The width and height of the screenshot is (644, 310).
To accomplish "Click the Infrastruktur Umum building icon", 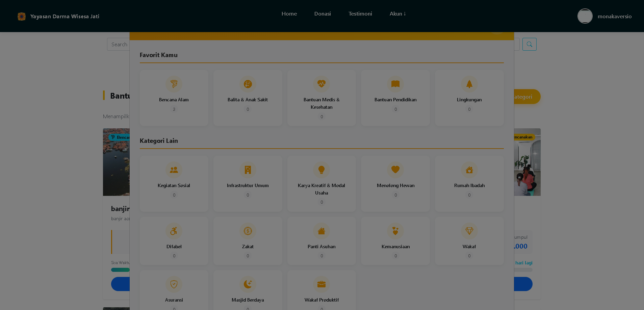I will 248,170.
